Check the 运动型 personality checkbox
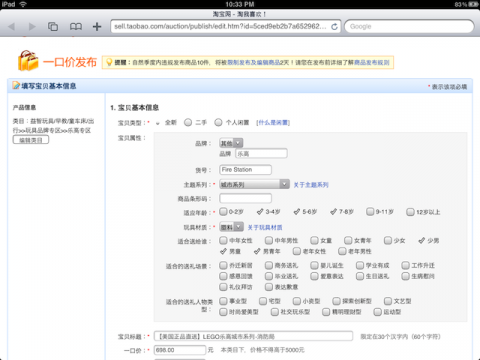 [377, 312]
